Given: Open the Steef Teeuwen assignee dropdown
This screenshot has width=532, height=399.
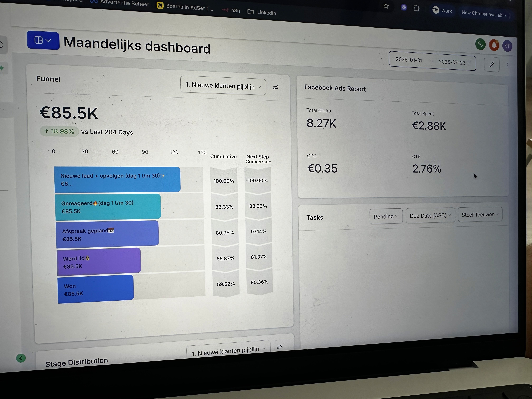Looking at the screenshot, I should coord(480,215).
